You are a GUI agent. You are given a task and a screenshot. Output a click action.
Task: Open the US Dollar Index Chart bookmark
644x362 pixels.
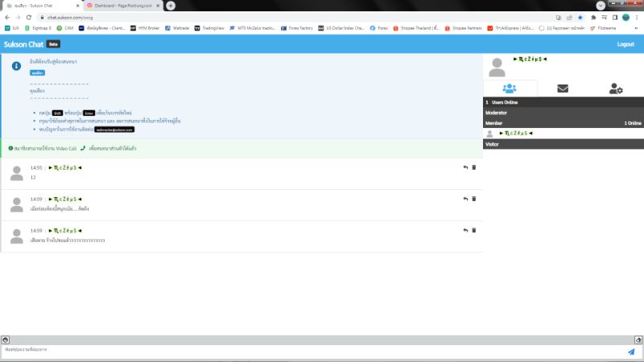click(341, 28)
